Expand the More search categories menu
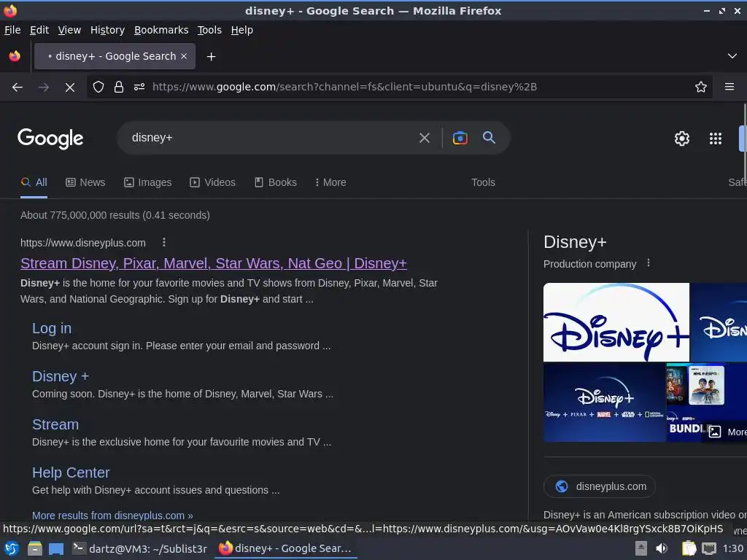 (x=330, y=182)
